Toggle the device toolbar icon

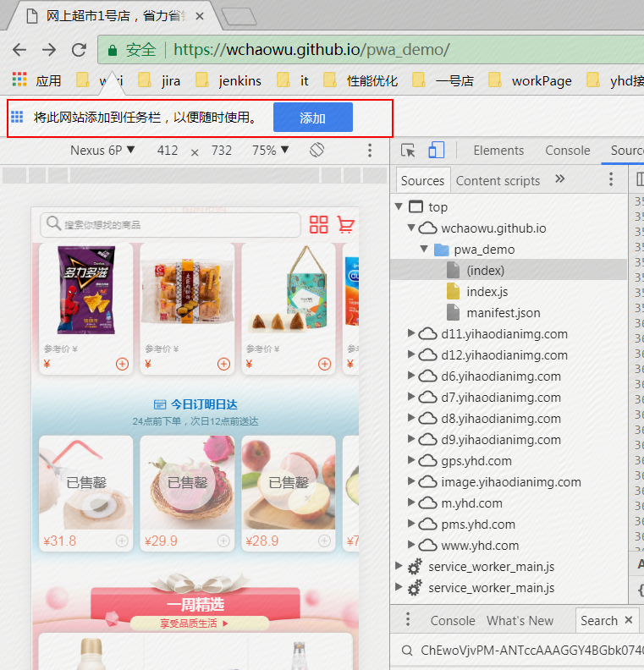(437, 151)
